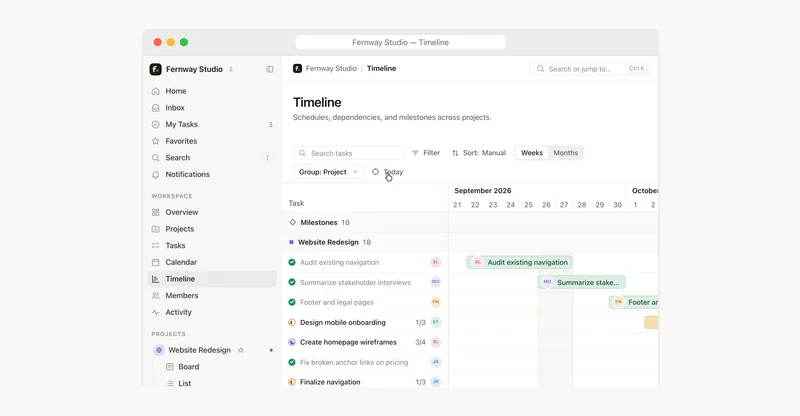Image resolution: width=800 pixels, height=416 pixels.
Task: Switch to Months view
Action: coord(565,153)
